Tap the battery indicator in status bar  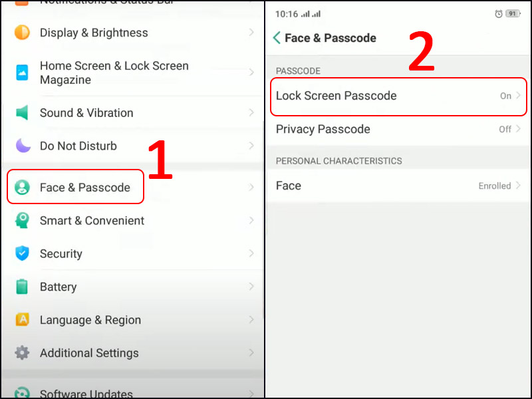tap(512, 13)
